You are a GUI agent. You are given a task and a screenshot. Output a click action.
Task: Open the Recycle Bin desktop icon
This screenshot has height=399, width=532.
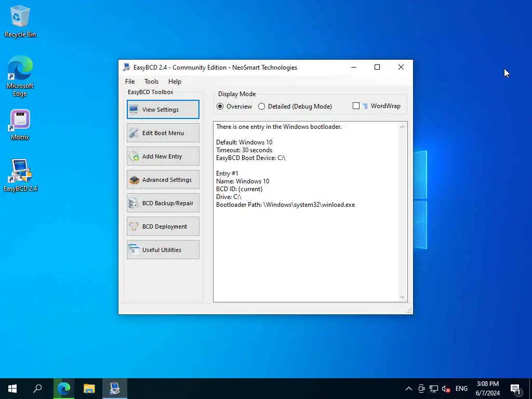click(20, 21)
